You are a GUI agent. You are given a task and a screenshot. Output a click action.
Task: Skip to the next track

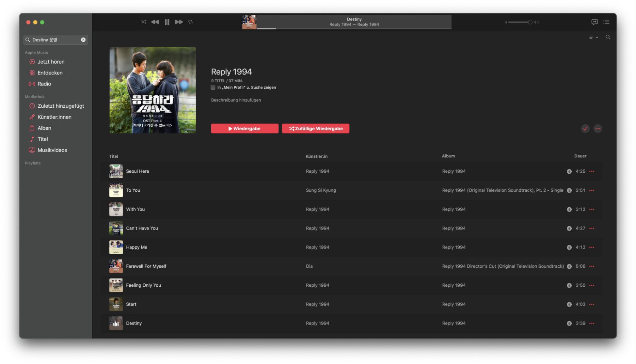179,22
